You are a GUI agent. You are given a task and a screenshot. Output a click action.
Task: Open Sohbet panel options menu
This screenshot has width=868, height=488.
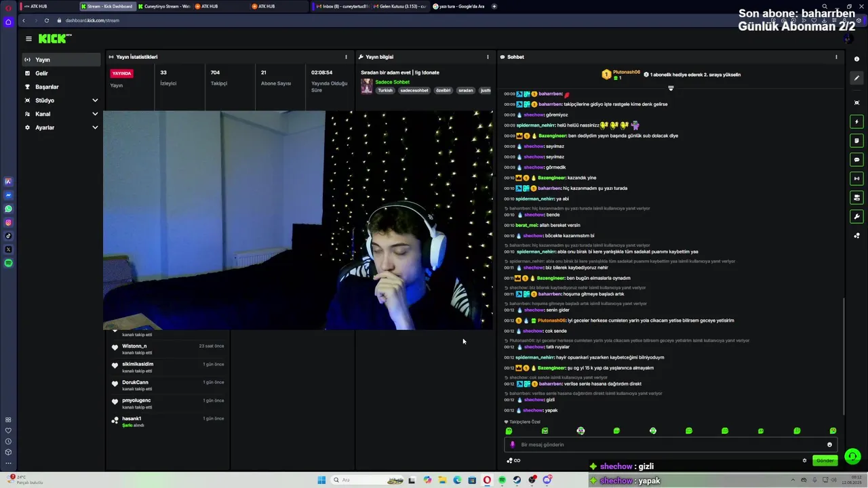click(836, 57)
